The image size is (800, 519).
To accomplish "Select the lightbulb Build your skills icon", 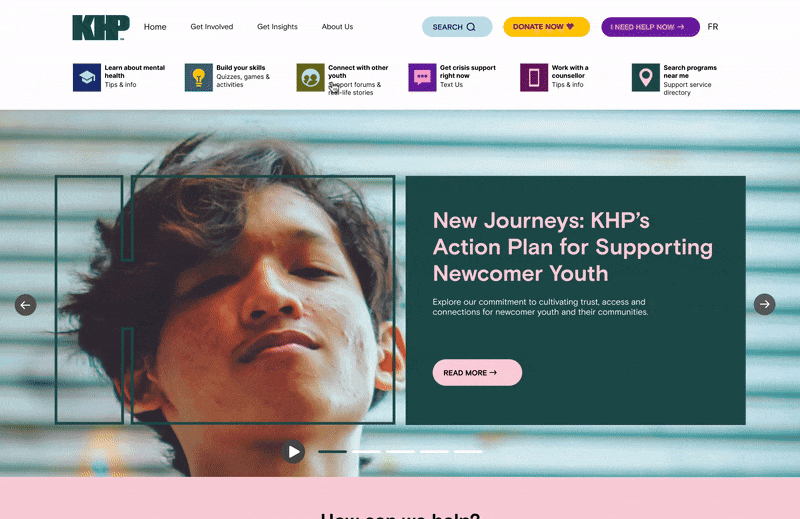I will (198, 78).
